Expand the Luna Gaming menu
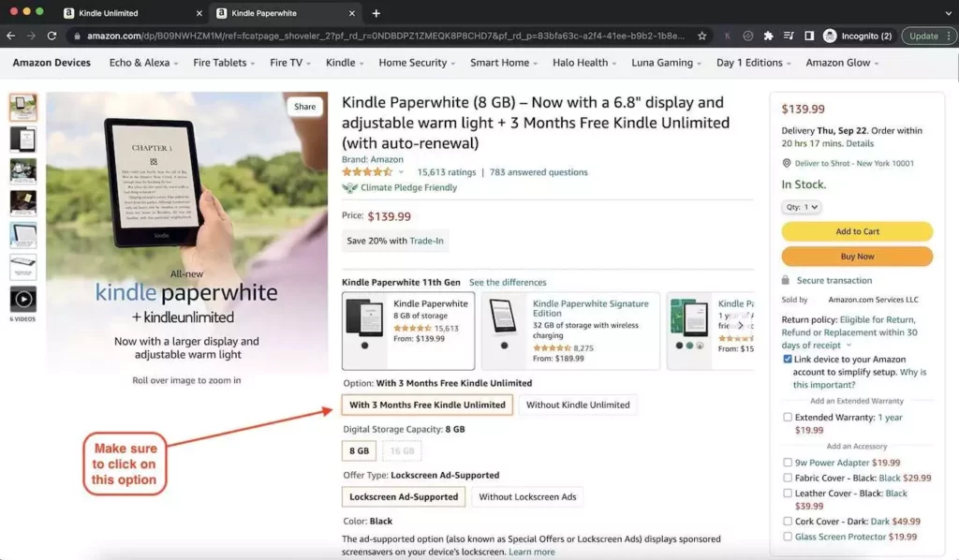Image resolution: width=959 pixels, height=560 pixels. point(666,63)
